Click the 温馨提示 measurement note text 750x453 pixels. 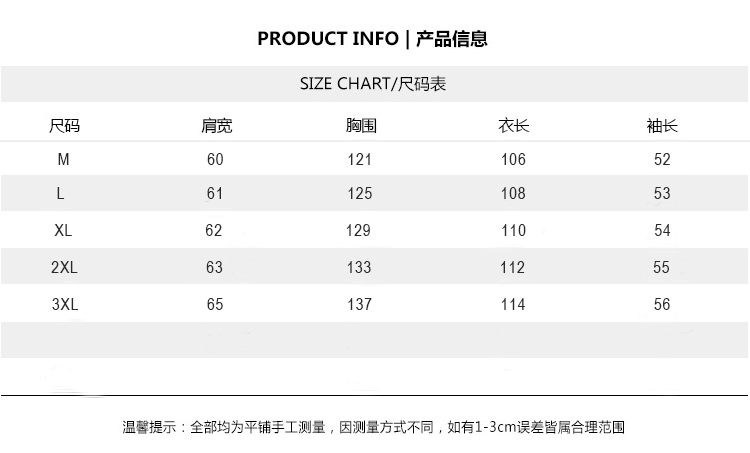[x=373, y=427]
